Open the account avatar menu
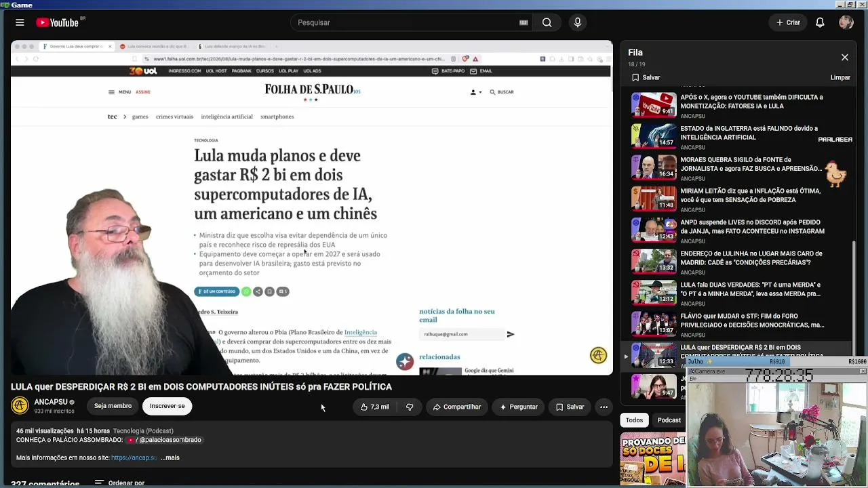The image size is (868, 488). [x=846, y=22]
